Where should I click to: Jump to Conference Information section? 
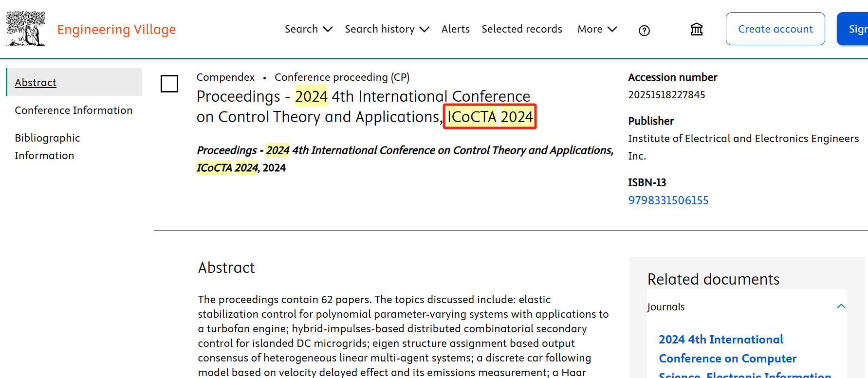click(74, 110)
